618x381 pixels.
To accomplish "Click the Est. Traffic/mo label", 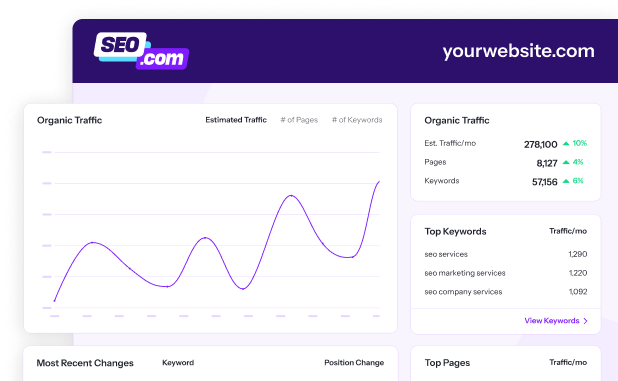I will coord(450,143).
